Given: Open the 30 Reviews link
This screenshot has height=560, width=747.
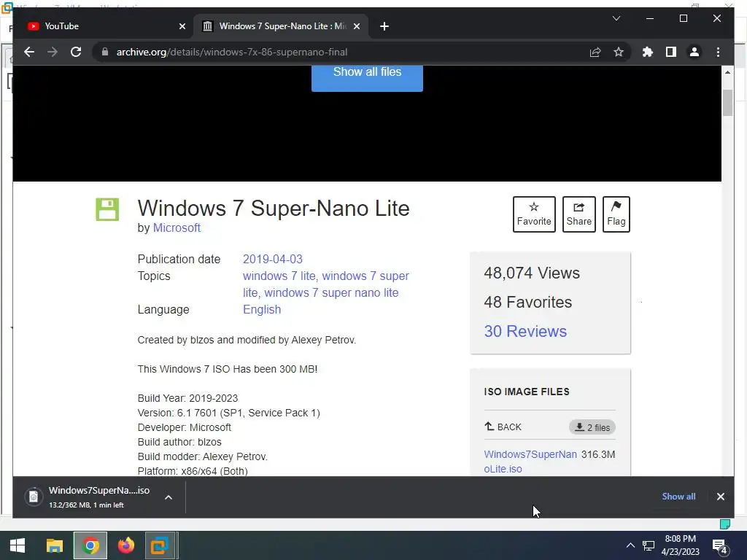Looking at the screenshot, I should 525,331.
